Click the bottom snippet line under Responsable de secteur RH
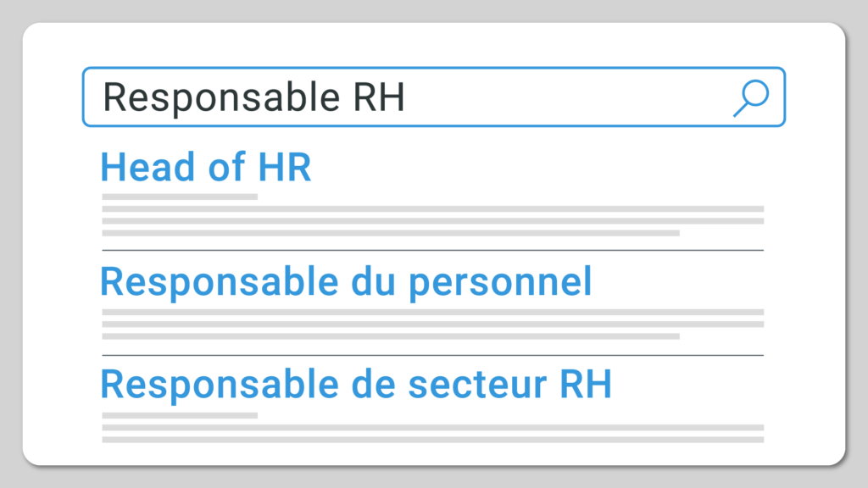The image size is (868, 488). (x=432, y=440)
